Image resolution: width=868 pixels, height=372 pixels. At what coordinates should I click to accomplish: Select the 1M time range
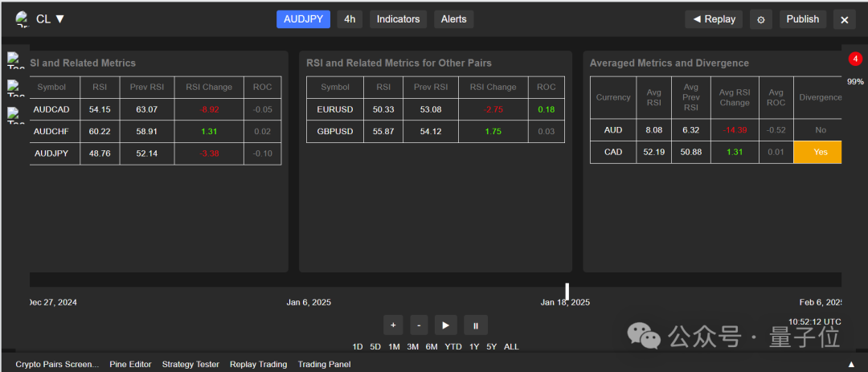tap(394, 347)
